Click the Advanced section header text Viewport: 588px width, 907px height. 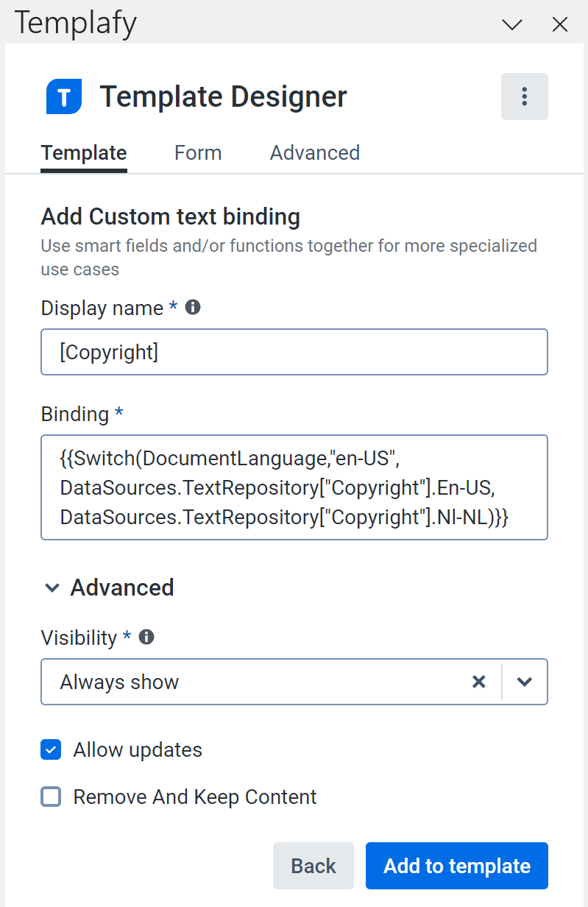point(121,587)
